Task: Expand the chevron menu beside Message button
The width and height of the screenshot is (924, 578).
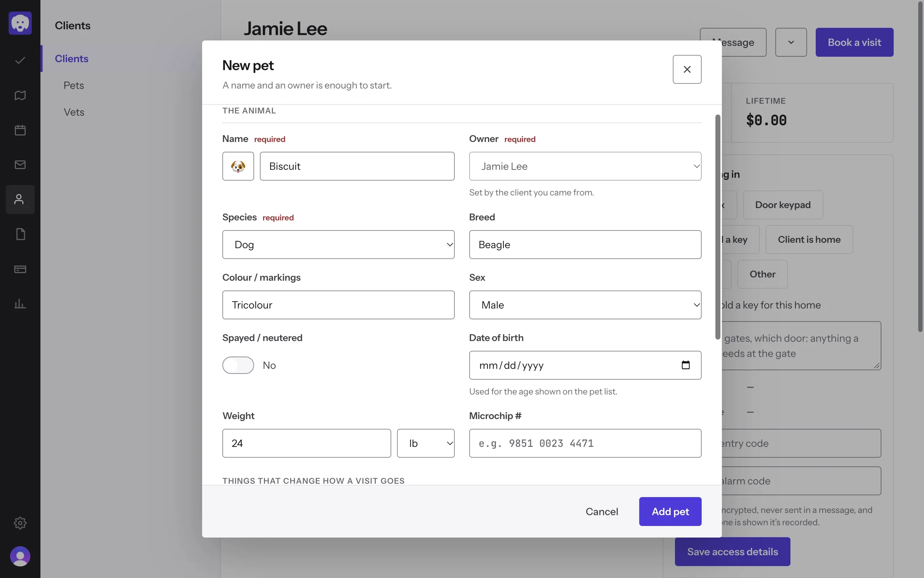Action: pyautogui.click(x=791, y=42)
